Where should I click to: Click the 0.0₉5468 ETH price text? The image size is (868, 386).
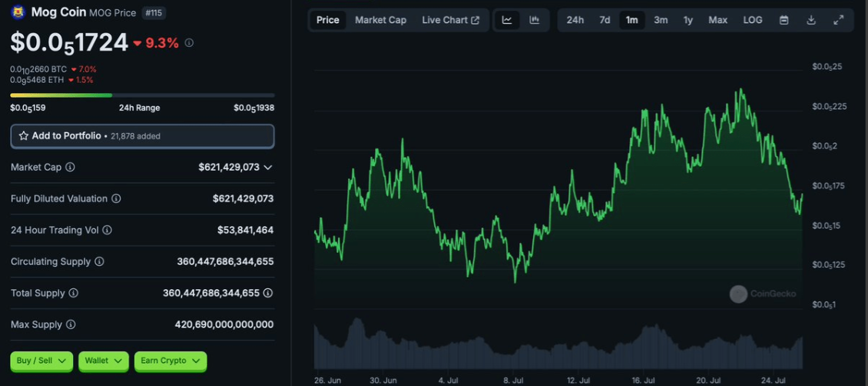click(x=37, y=80)
